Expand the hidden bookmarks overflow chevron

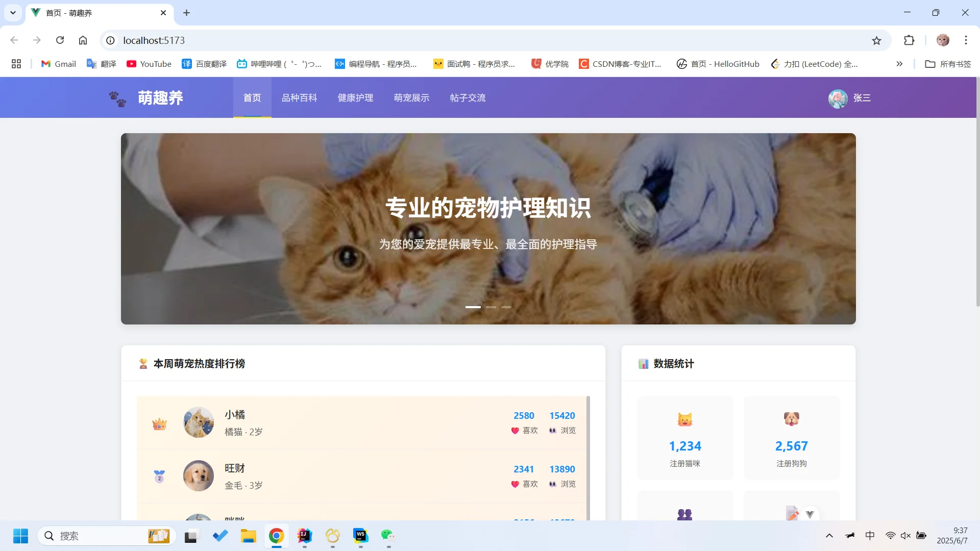[x=899, y=64]
